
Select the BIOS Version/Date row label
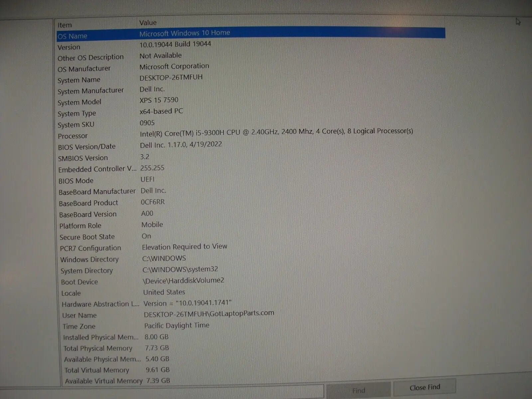point(87,147)
